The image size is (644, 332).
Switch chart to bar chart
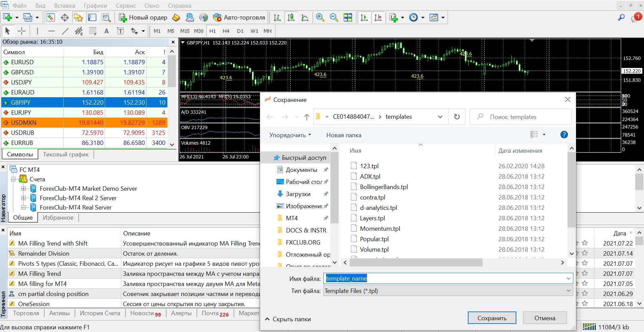pyautogui.click(x=277, y=17)
